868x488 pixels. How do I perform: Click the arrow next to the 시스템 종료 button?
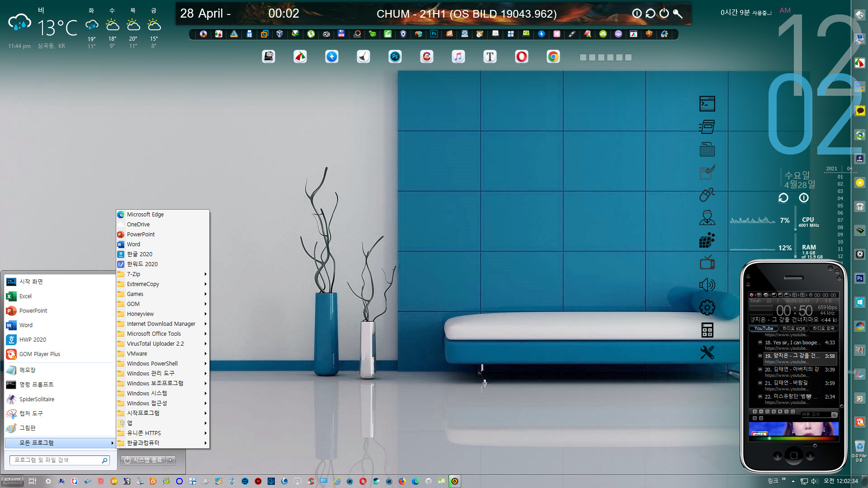click(170, 460)
